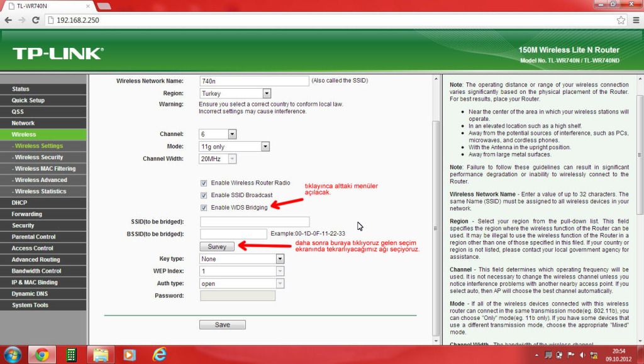Open the Region dropdown set to Turkey
Image resolution: width=644 pixels, height=364 pixels.
click(x=235, y=93)
